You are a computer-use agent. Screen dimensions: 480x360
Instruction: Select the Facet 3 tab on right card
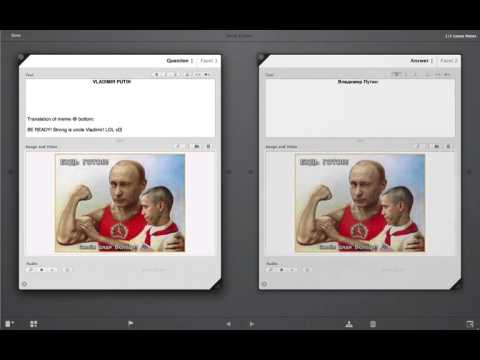tap(449, 61)
